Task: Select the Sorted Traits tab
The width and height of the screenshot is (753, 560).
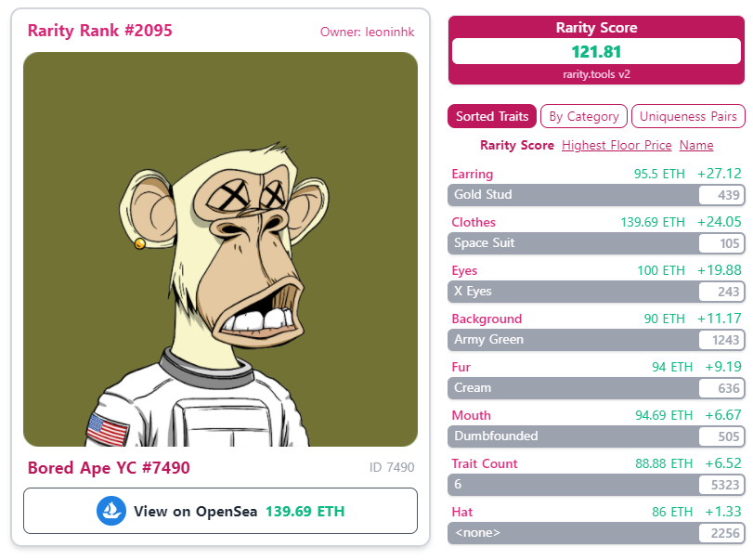Action: click(492, 116)
